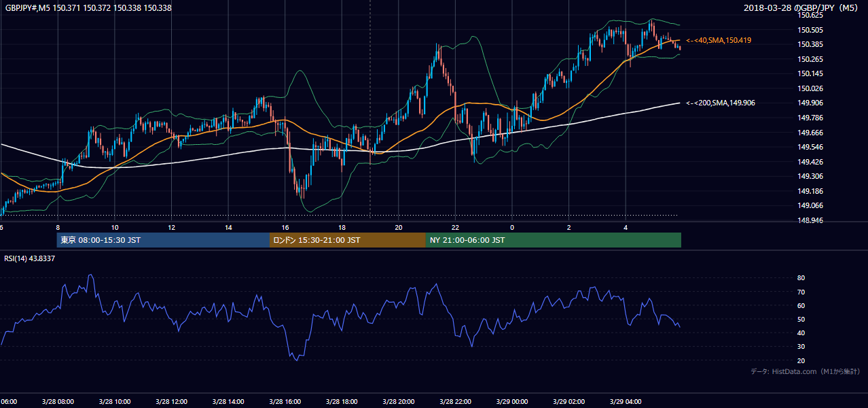The width and height of the screenshot is (868, 408).
Task: Click the 3/28 22:00 bottom time label
Action: click(455, 402)
